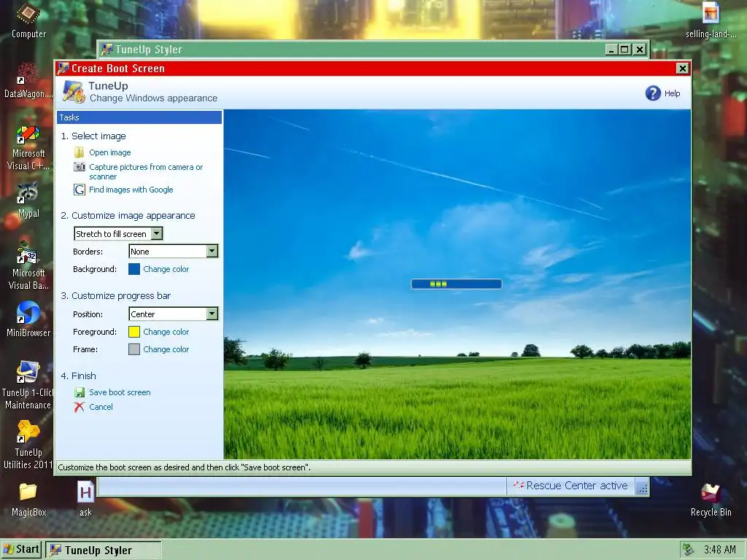Close the Create Boot Screen dialog
747x560 pixels.
682,69
